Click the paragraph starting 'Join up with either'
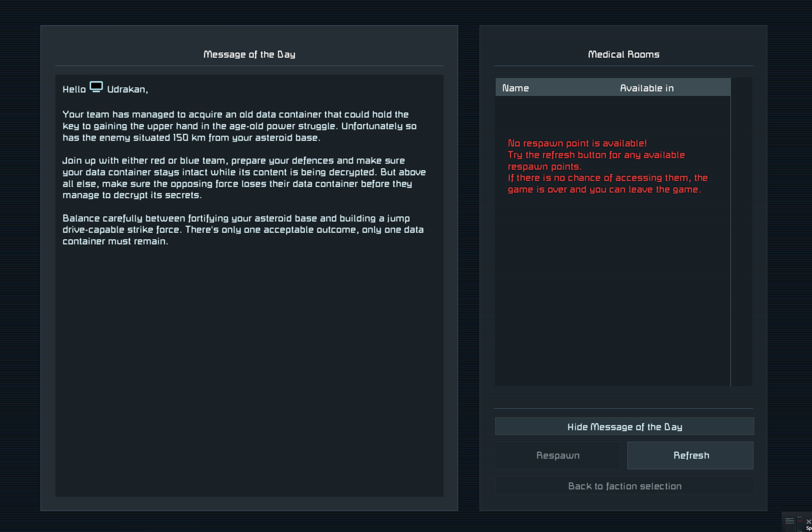Image resolution: width=812 pixels, height=532 pixels. coord(244,178)
